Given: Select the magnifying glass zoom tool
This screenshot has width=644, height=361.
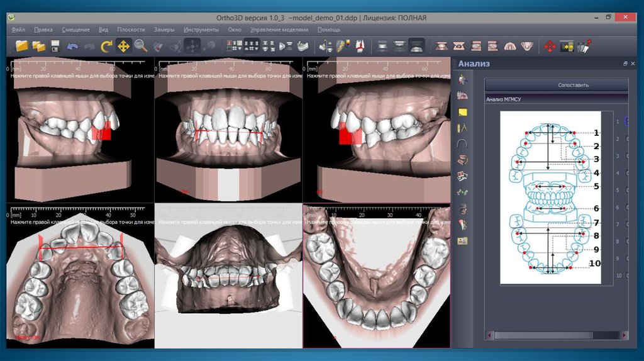Looking at the screenshot, I should [x=140, y=46].
